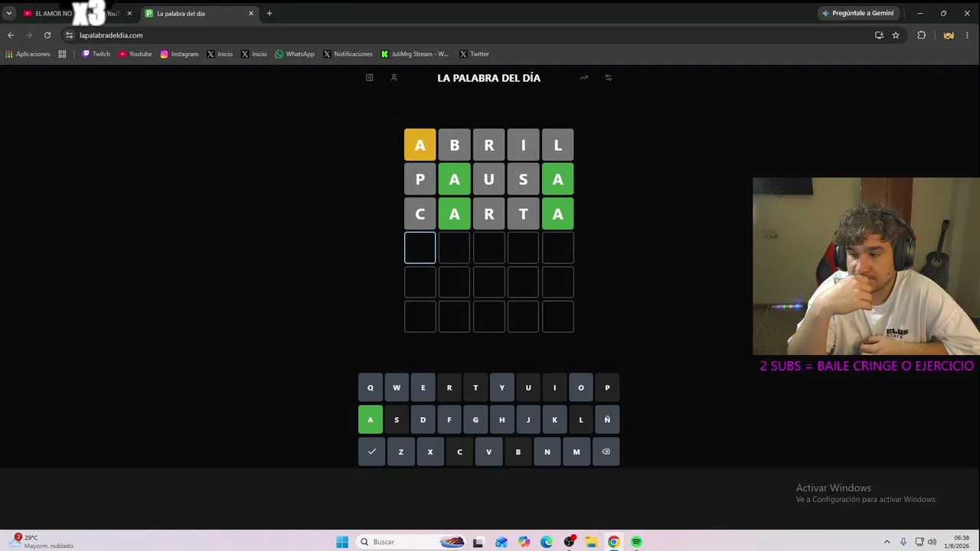This screenshot has height=551, width=980.
Task: Open the Chrome extensions puzzle icon
Action: pos(921,35)
